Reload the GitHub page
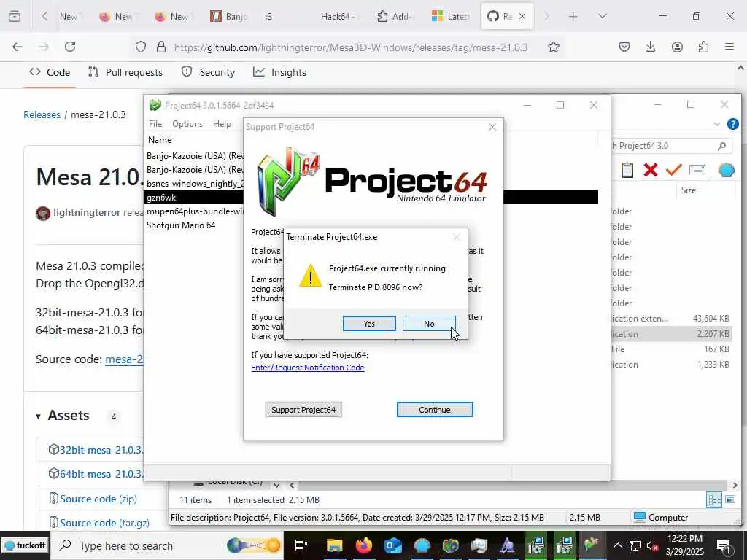Image resolution: width=747 pixels, height=560 pixels. pyautogui.click(x=70, y=47)
